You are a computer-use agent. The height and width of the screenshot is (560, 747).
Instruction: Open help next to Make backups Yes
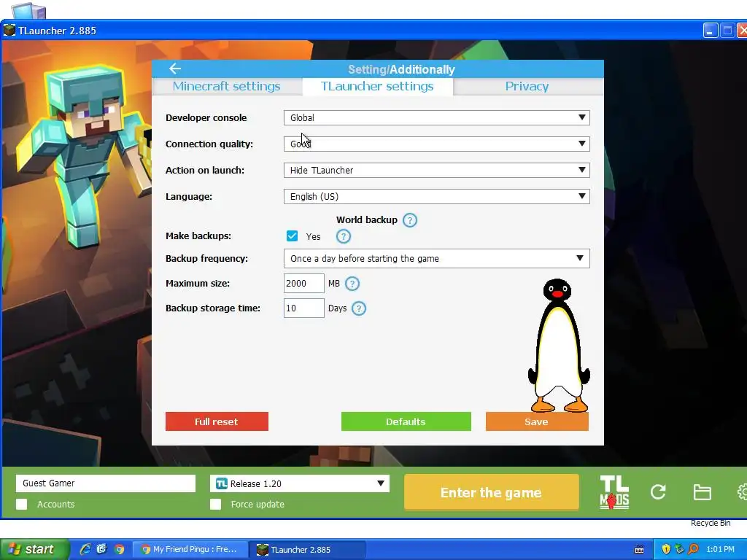(x=343, y=236)
